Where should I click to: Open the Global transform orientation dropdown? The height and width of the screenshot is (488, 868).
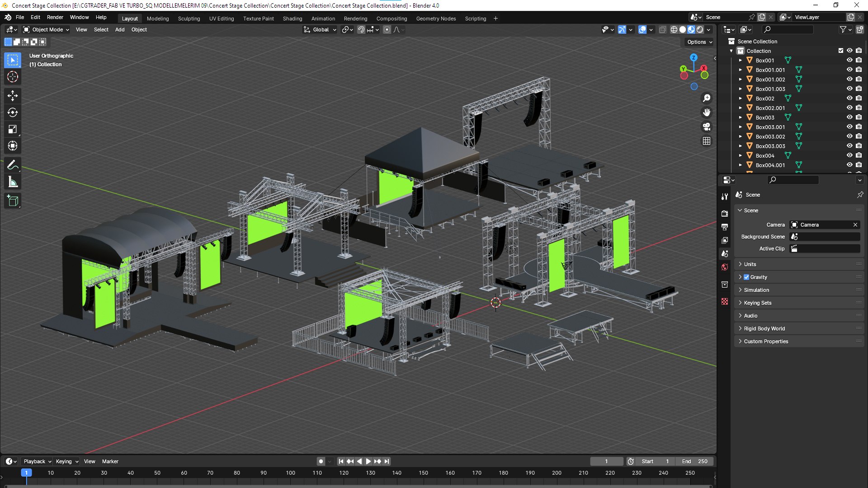pyautogui.click(x=320, y=29)
